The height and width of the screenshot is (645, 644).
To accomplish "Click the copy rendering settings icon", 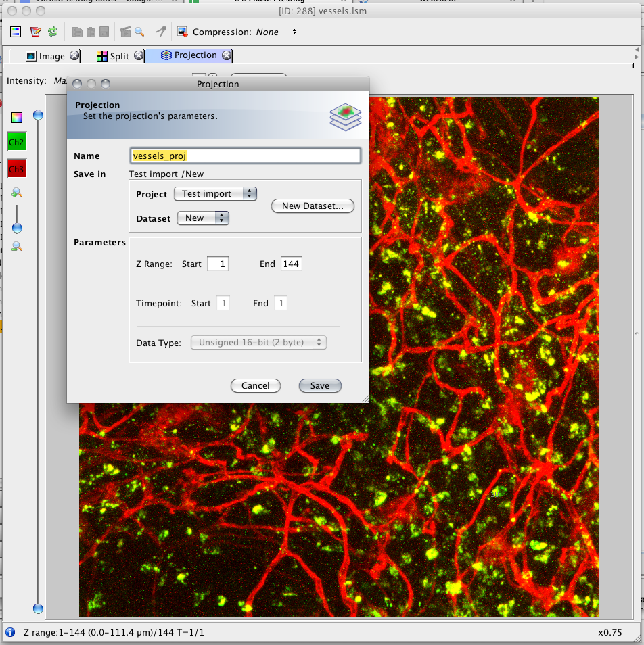I will [77, 32].
